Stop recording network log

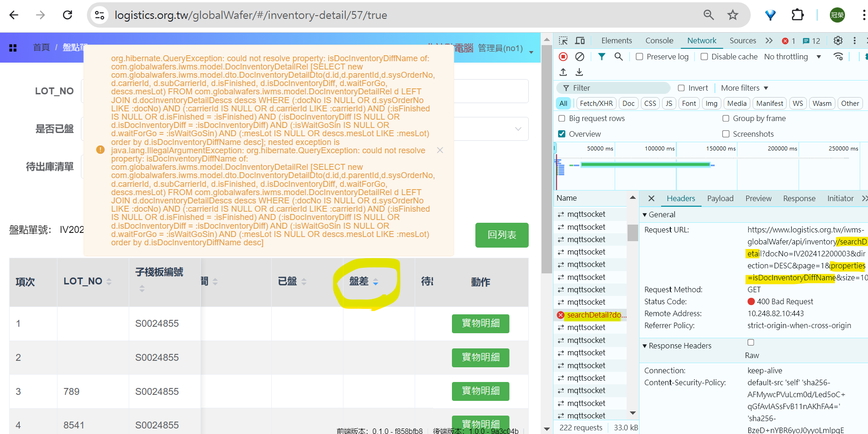pyautogui.click(x=563, y=57)
